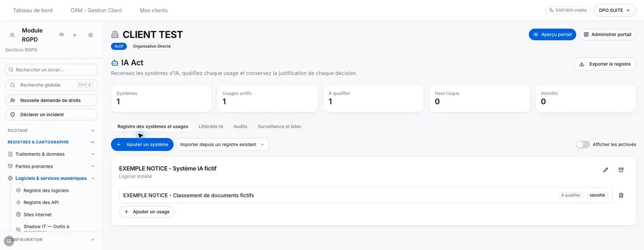Switch to the Audits tab
Image resolution: width=644 pixels, height=250 pixels.
(240, 126)
